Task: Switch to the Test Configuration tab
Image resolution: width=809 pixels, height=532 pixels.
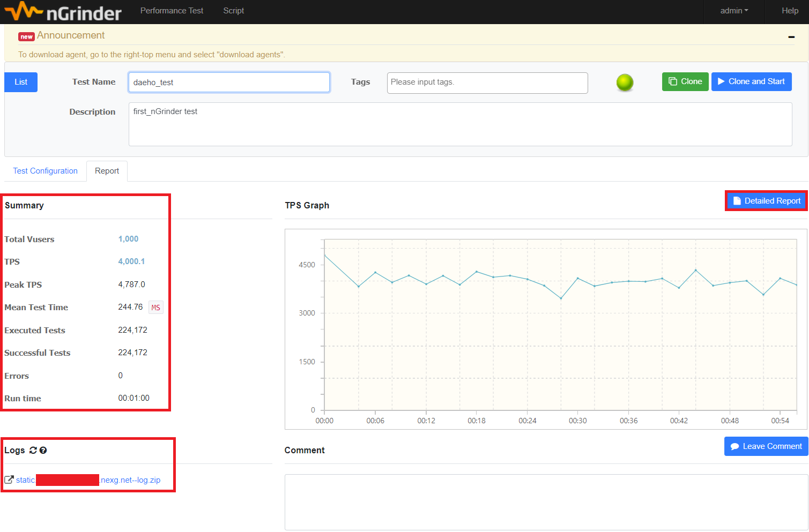Action: point(46,171)
